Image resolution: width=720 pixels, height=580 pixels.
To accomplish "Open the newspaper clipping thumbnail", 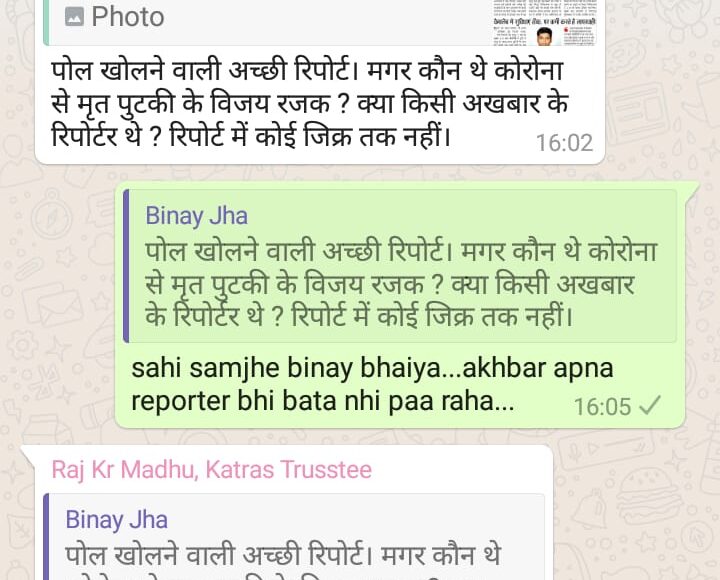I will pos(545,23).
